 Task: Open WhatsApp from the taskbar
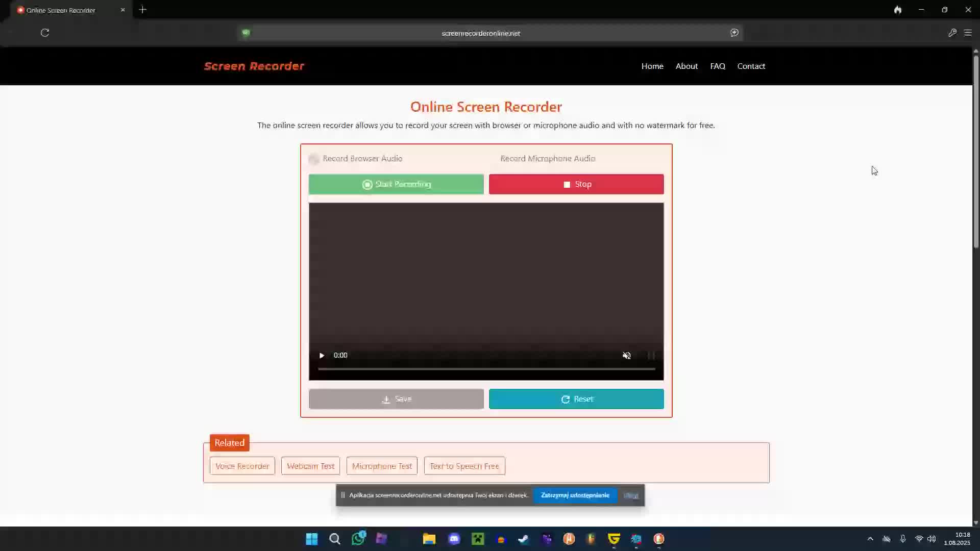point(359,538)
